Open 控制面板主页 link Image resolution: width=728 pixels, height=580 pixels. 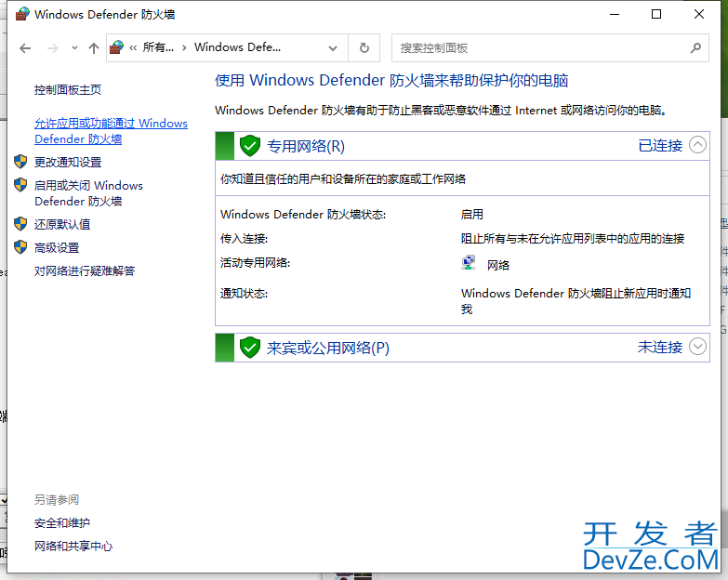(x=68, y=89)
